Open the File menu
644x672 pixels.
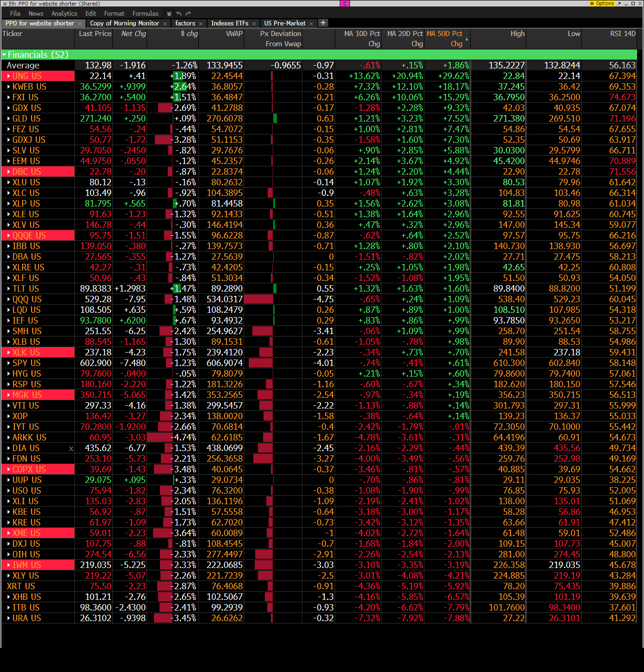click(x=15, y=14)
